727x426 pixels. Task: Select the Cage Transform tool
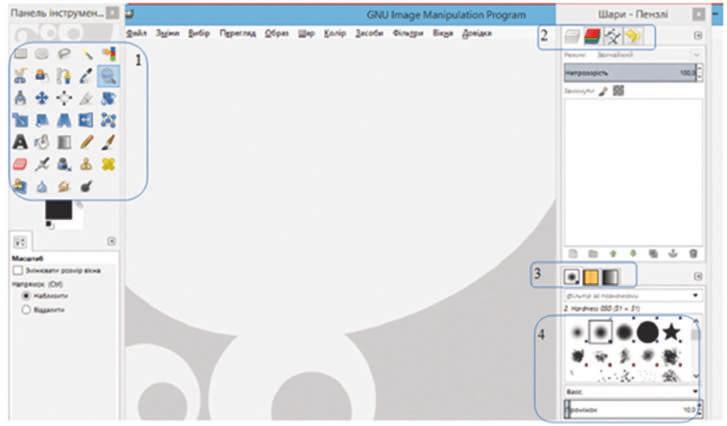pyautogui.click(x=108, y=120)
